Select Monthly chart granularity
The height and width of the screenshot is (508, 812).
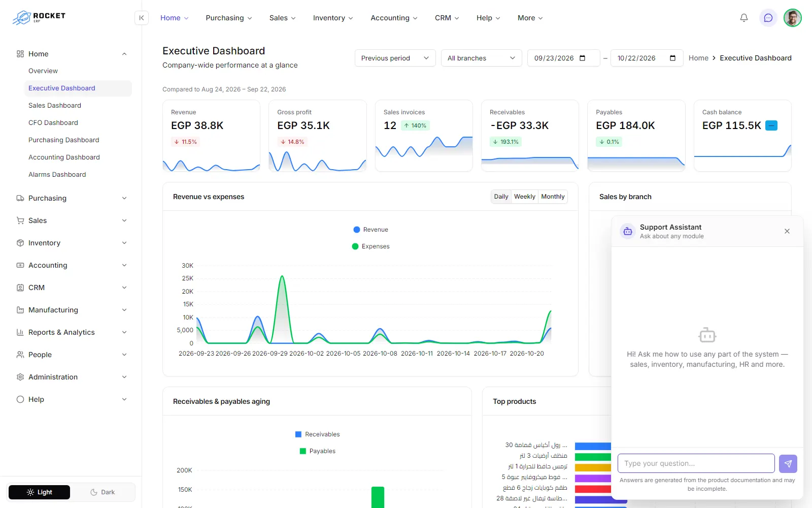click(x=553, y=197)
